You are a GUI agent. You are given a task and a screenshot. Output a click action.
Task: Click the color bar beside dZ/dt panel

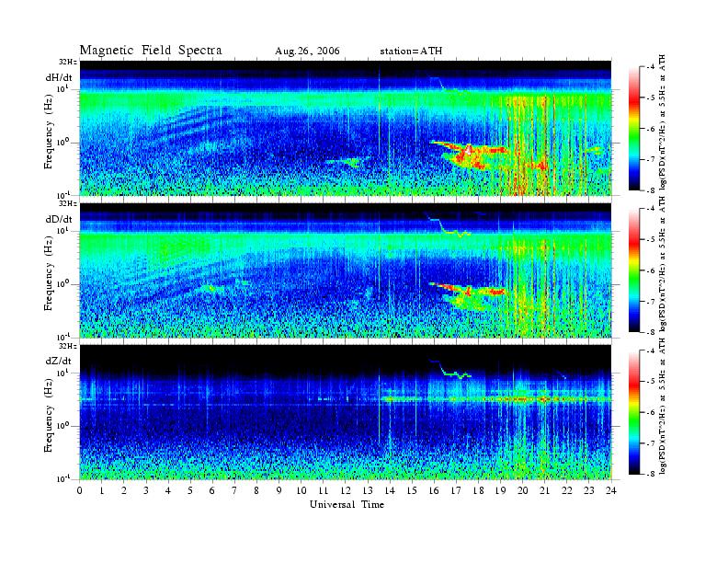point(633,412)
